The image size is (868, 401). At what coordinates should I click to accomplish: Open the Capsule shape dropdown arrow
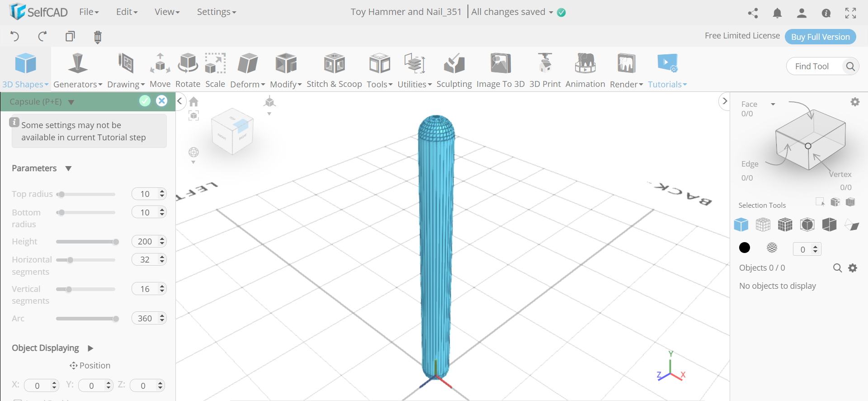tap(71, 102)
